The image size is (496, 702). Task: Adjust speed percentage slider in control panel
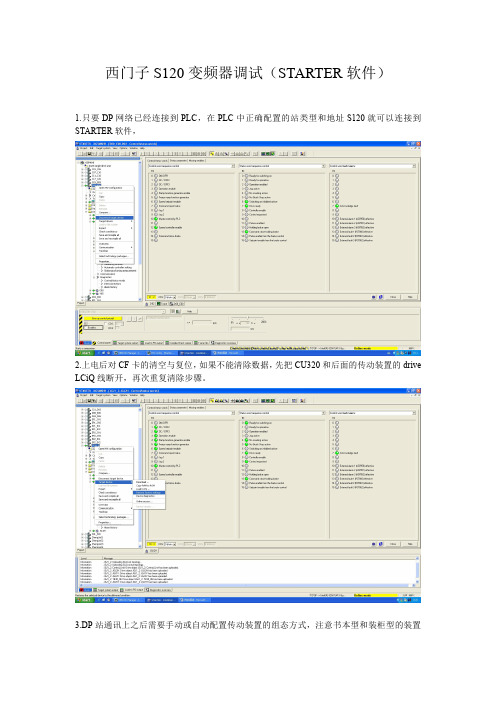249,318
